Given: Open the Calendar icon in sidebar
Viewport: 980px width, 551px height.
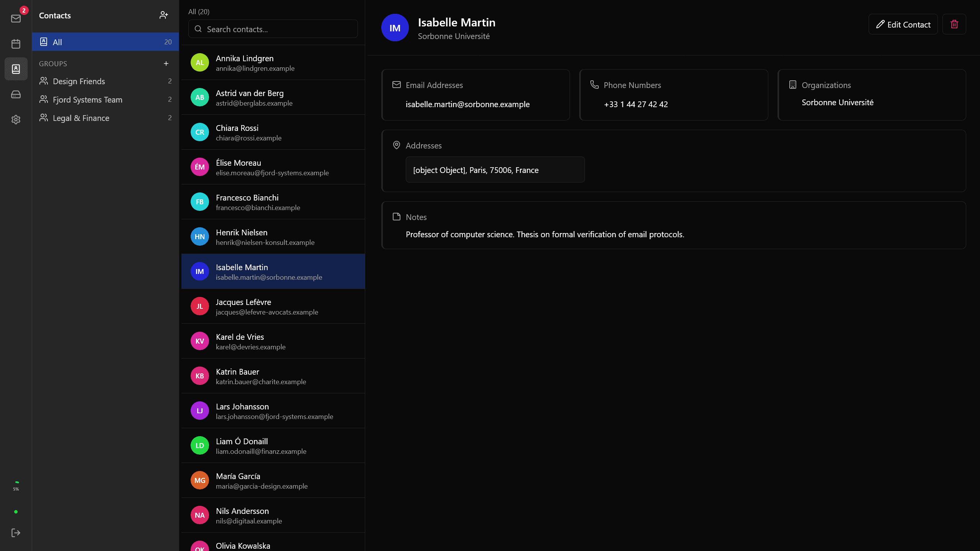Looking at the screenshot, I should coord(16,44).
